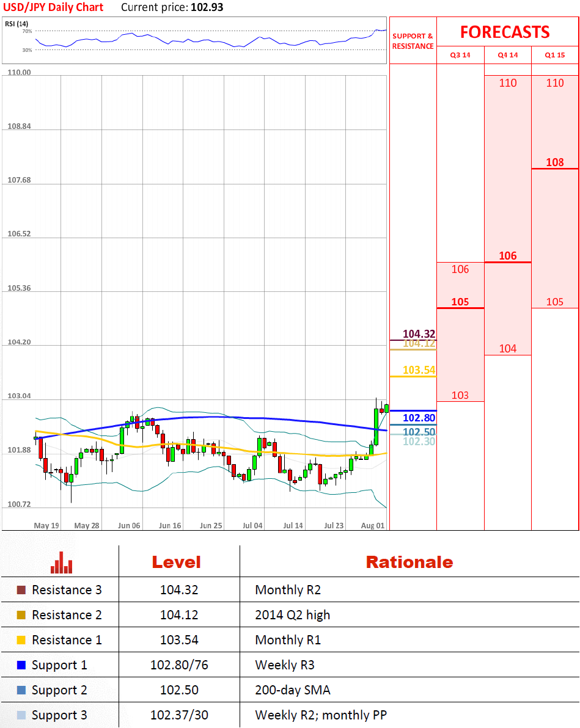Click the Support 1 blue color swatch
580x728 pixels.
pos(21,665)
